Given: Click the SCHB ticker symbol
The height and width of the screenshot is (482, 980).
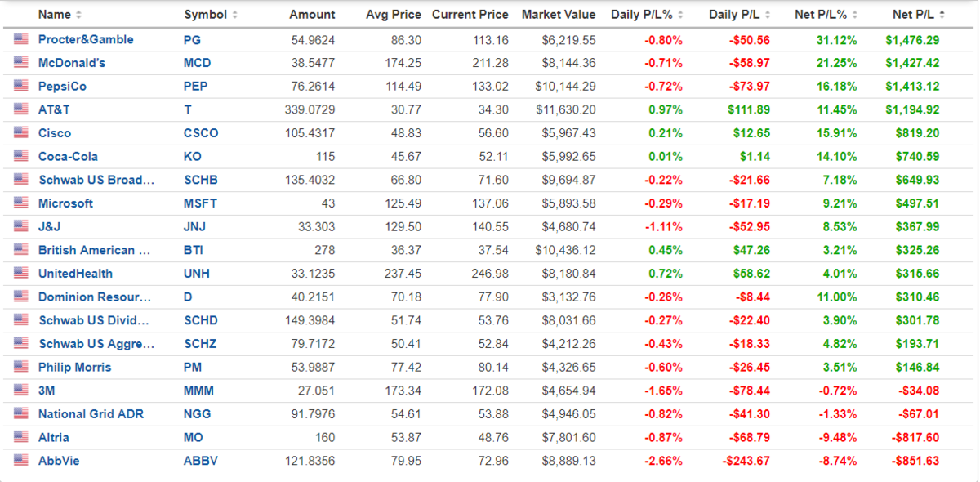Looking at the screenshot, I should click(201, 180).
